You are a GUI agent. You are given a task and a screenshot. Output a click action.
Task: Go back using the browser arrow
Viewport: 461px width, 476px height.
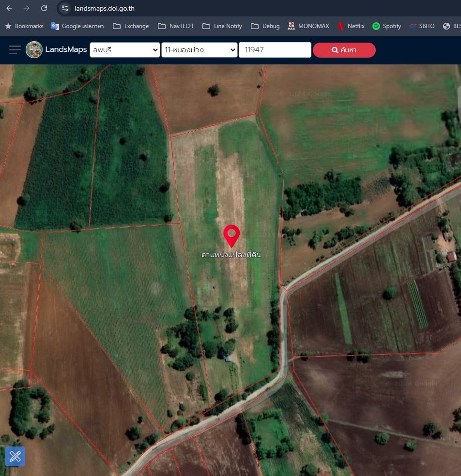pyautogui.click(x=9, y=8)
